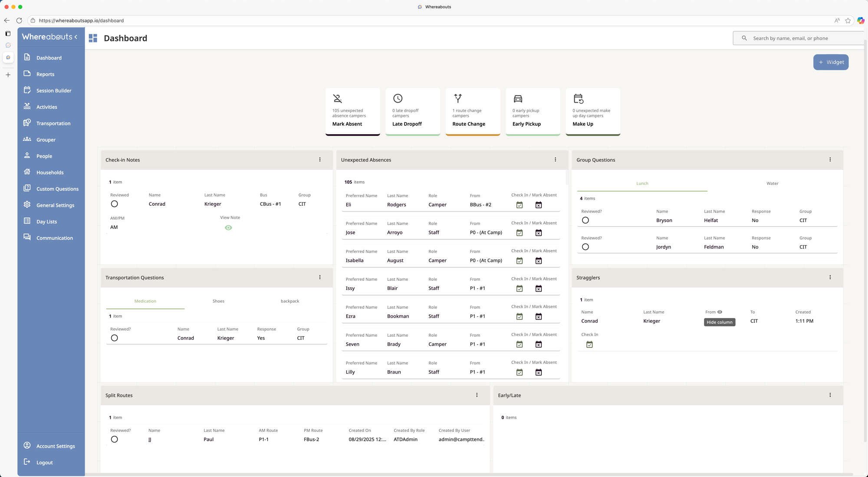Click Logout in the sidebar
Screen dimensions: 868x477
tap(44, 463)
